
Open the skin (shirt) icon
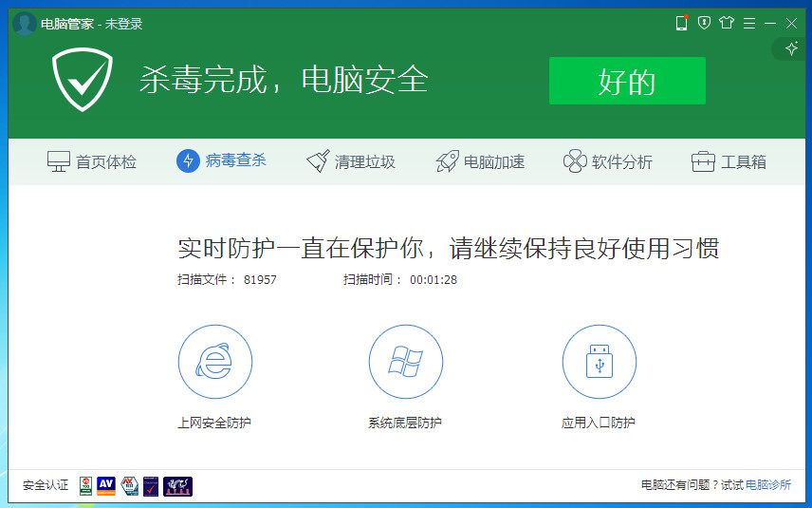pos(727,23)
